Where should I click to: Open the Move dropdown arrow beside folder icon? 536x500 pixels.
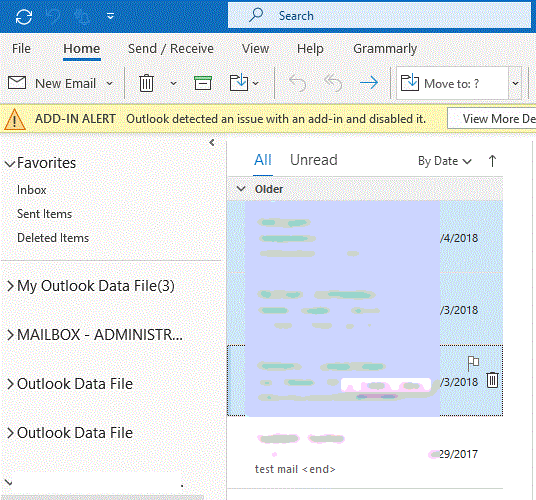coord(255,83)
